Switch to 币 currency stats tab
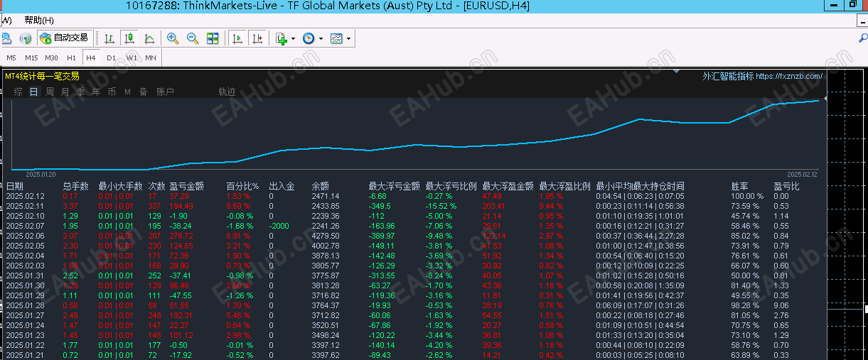The height and width of the screenshot is (360, 868). pos(112,92)
